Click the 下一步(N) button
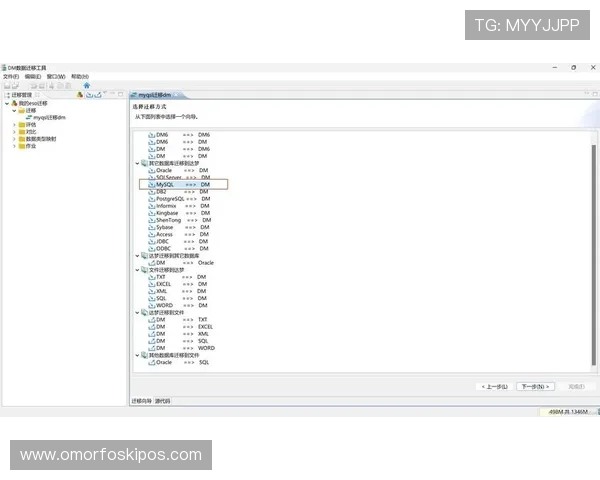This screenshot has width=600, height=480. (x=535, y=386)
